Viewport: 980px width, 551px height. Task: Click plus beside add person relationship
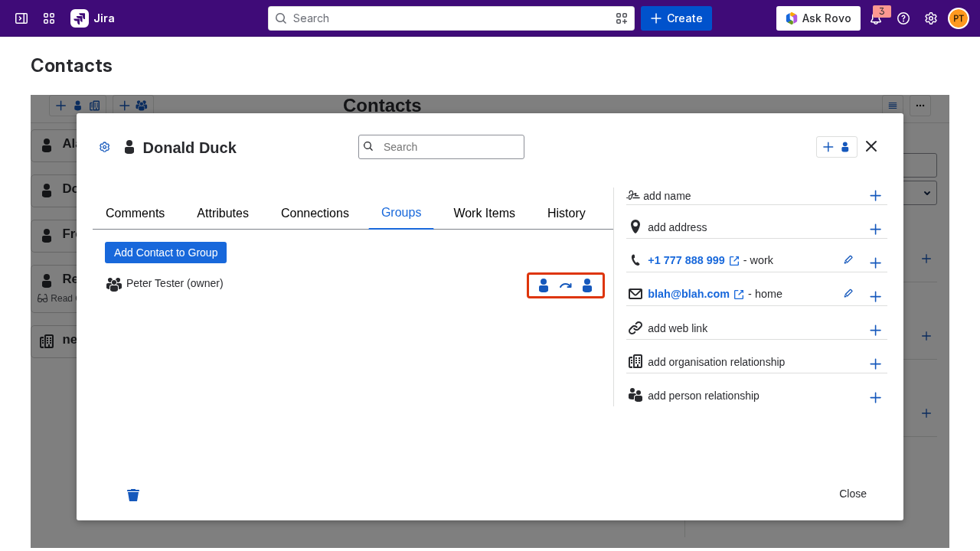click(x=875, y=398)
